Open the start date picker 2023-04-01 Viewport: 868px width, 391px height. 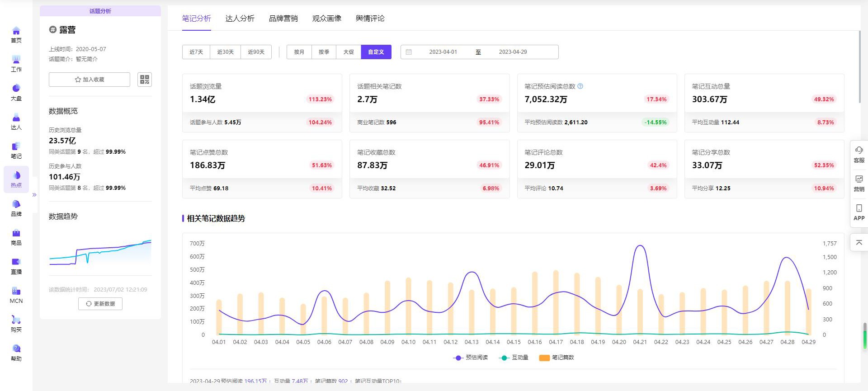pyautogui.click(x=443, y=52)
